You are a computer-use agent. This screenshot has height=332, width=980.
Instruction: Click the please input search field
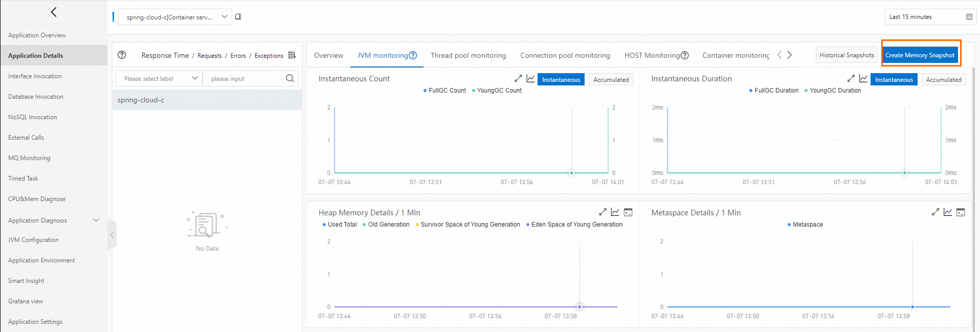coord(246,78)
